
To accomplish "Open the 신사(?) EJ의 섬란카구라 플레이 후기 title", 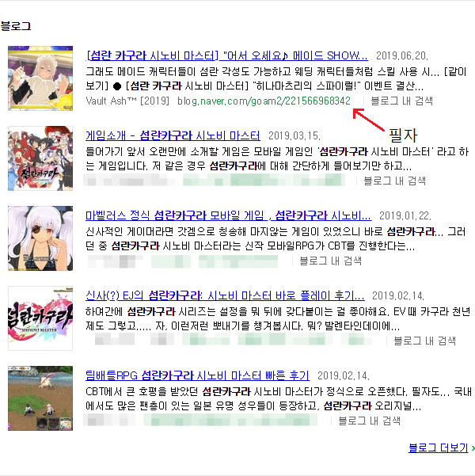I will point(225,295).
